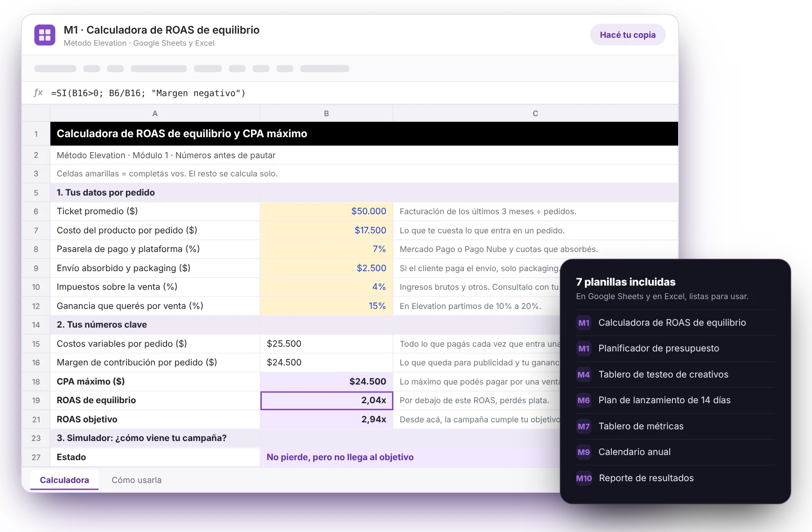Select the yellow Ganancia 15% cell

[x=327, y=306]
